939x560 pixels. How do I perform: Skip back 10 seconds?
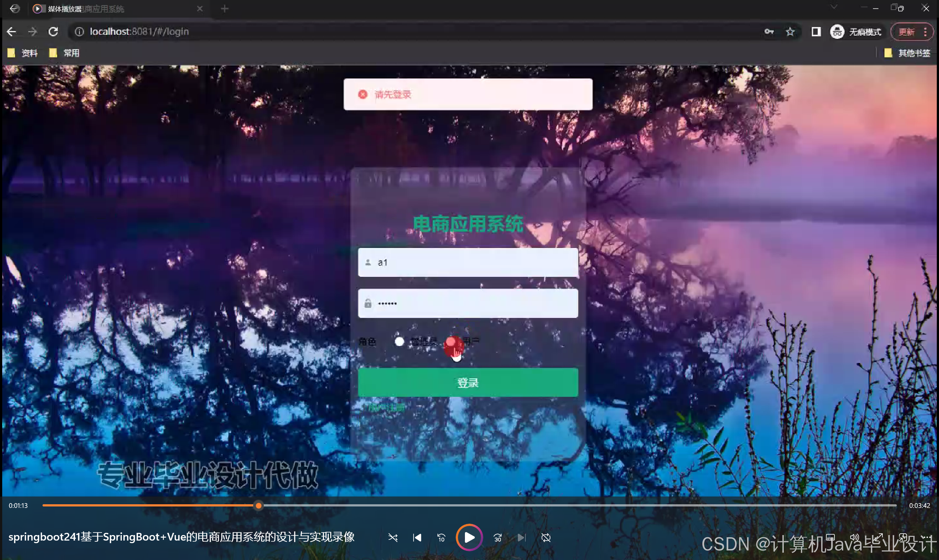441,537
